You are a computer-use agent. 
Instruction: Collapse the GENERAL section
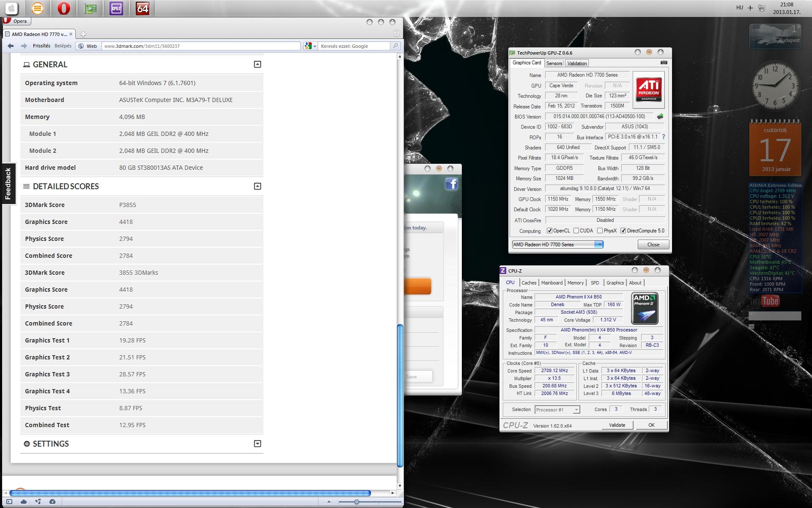pyautogui.click(x=257, y=64)
